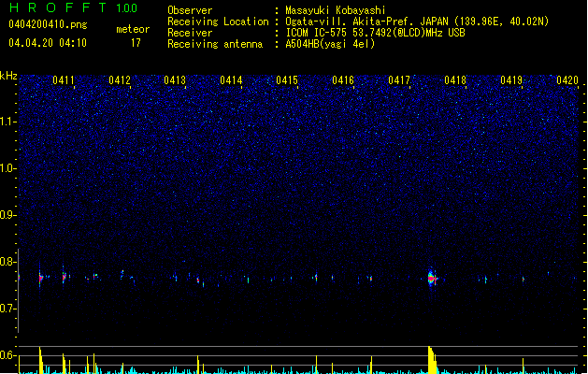This screenshot has width=588, height=374.
Task: Click the 0.7 kHz frequency axis label
Action: [7, 309]
